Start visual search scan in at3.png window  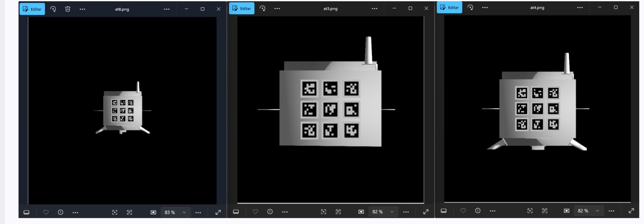[324, 212]
